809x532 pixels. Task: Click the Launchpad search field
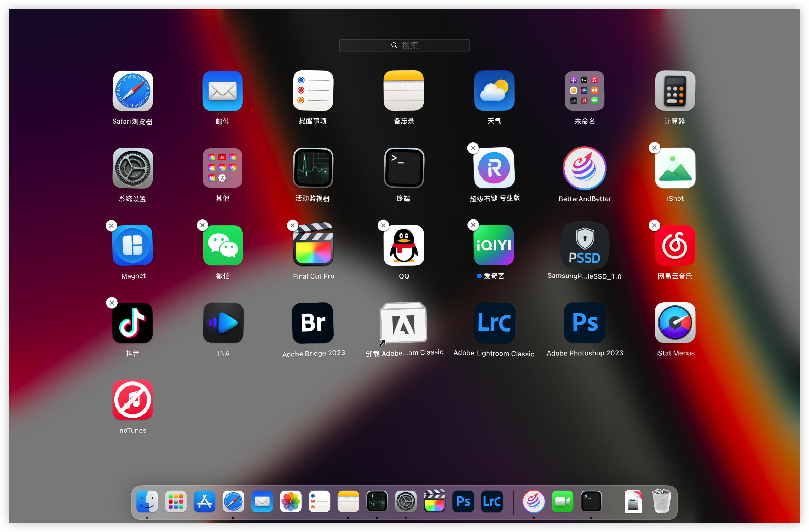pyautogui.click(x=404, y=45)
